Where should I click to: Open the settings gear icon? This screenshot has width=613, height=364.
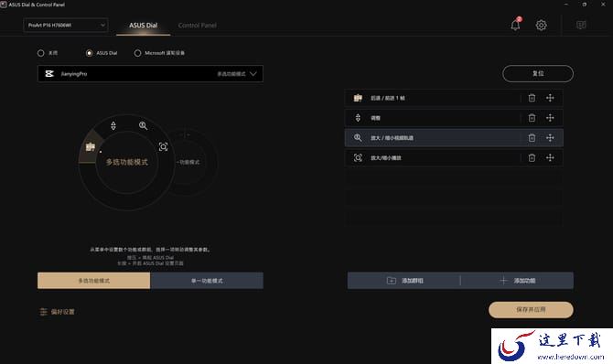tap(541, 25)
